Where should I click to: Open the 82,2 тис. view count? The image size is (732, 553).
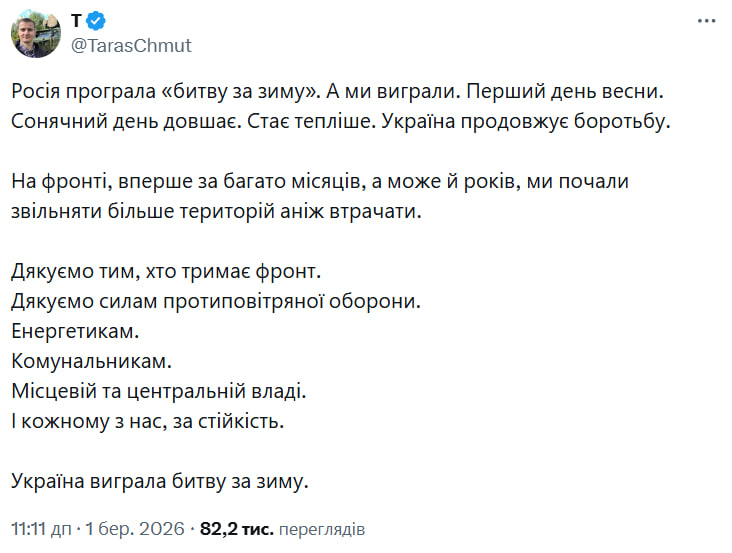point(237,528)
